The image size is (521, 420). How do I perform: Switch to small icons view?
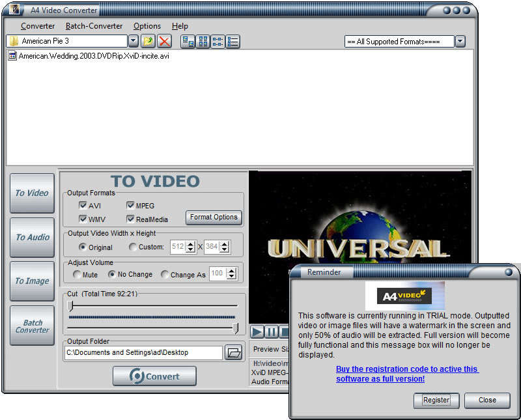pyautogui.click(x=203, y=42)
